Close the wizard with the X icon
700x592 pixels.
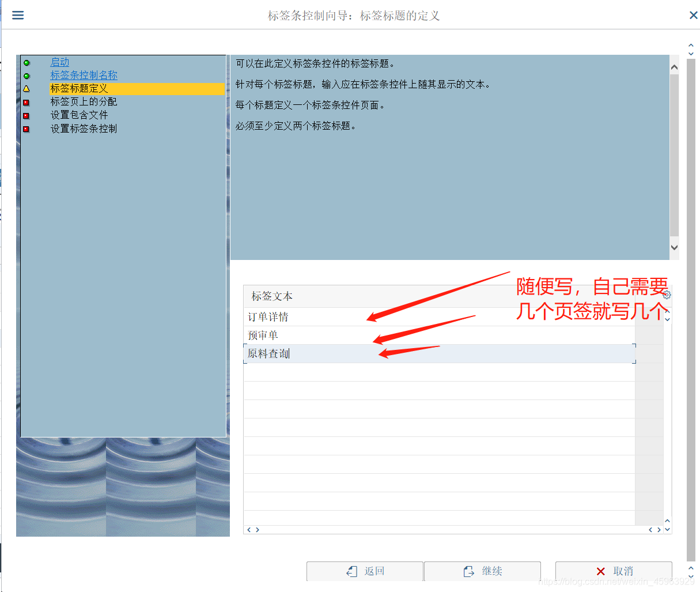[x=693, y=15]
